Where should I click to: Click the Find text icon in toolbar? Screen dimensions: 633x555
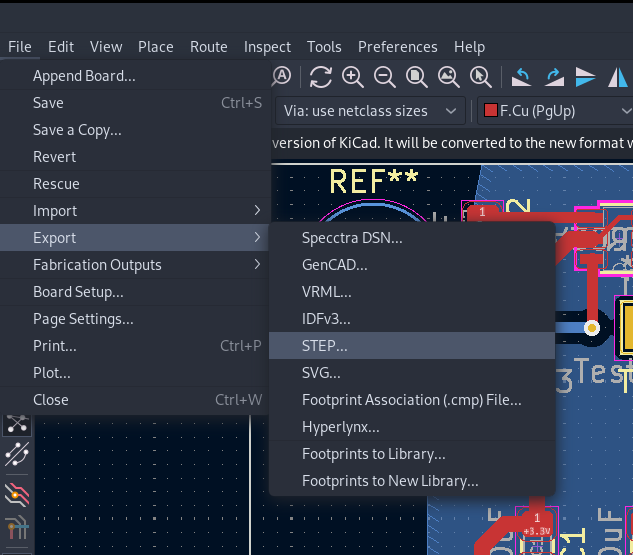click(283, 76)
